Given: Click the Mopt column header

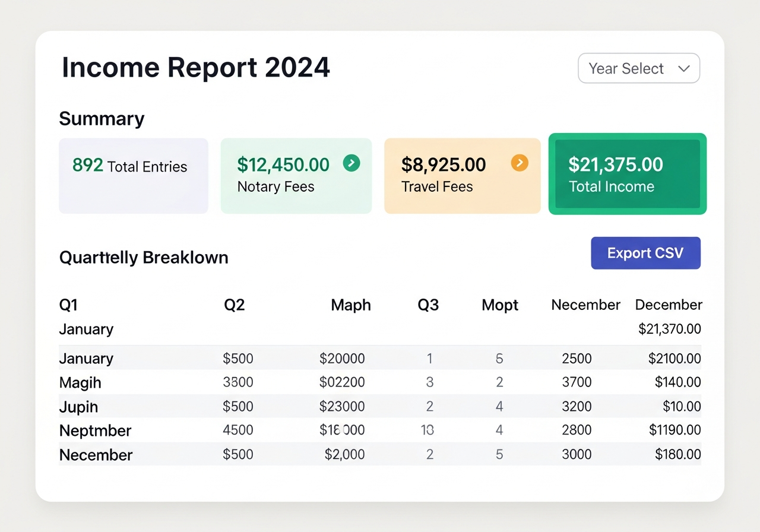Looking at the screenshot, I should coord(500,305).
